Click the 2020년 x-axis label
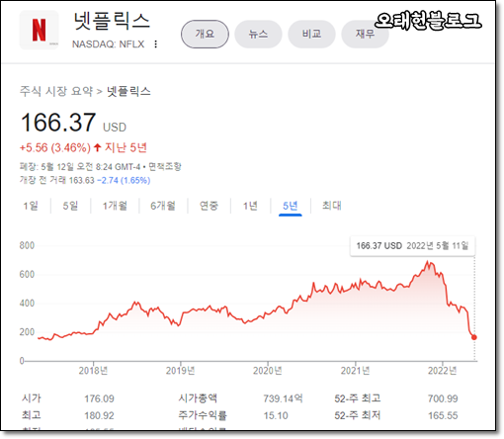The width and height of the screenshot is (504, 439). point(268,371)
